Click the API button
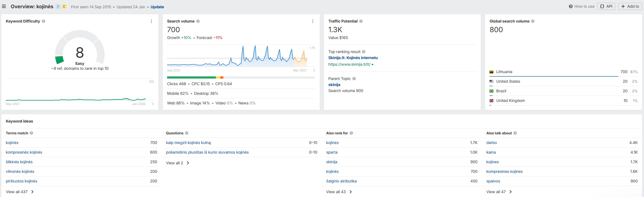 [606, 6]
